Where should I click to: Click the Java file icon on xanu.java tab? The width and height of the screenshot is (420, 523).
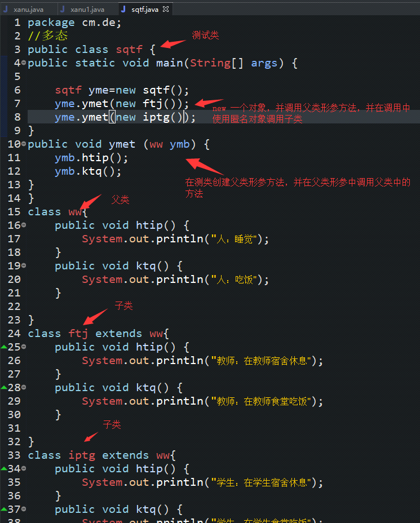click(x=5, y=10)
